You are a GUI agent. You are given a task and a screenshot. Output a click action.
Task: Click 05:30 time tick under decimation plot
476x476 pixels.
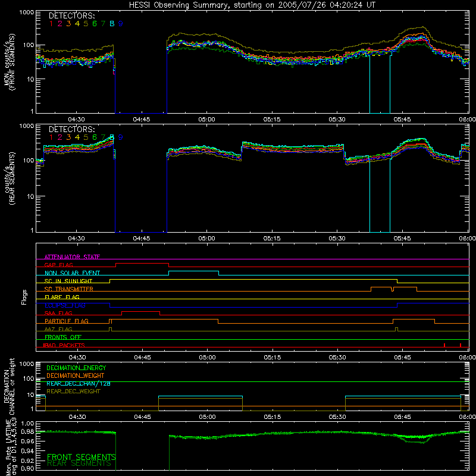pos(337,417)
